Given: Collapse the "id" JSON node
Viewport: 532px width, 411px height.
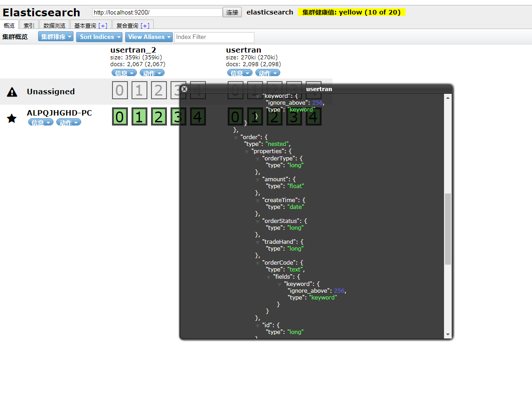Looking at the screenshot, I should click(x=258, y=325).
